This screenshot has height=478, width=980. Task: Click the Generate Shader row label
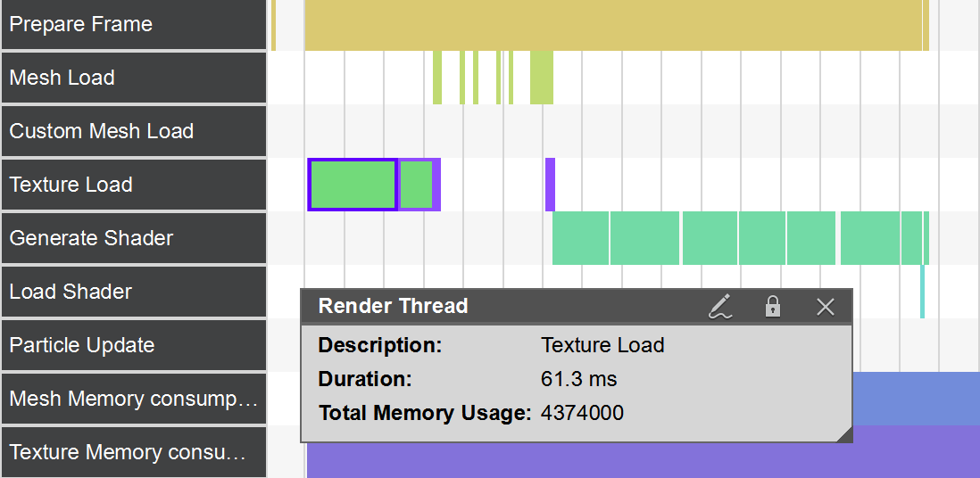134,238
